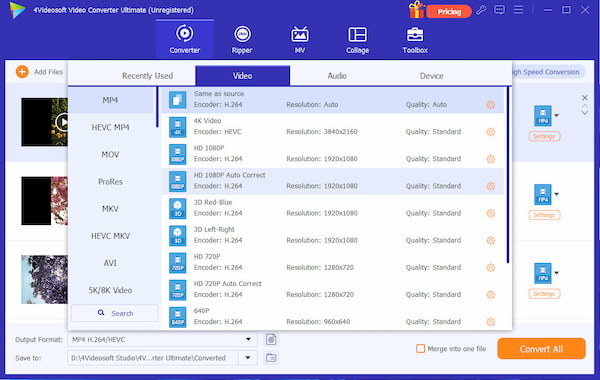This screenshot has height=380, width=600.
Task: Move the first video down in list
Action: tap(584, 113)
